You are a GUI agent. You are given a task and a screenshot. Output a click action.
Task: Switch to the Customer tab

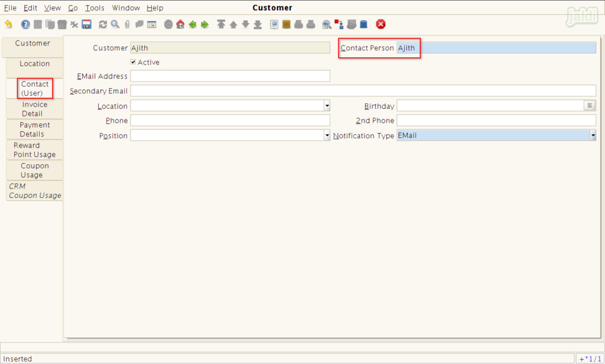[32, 47]
